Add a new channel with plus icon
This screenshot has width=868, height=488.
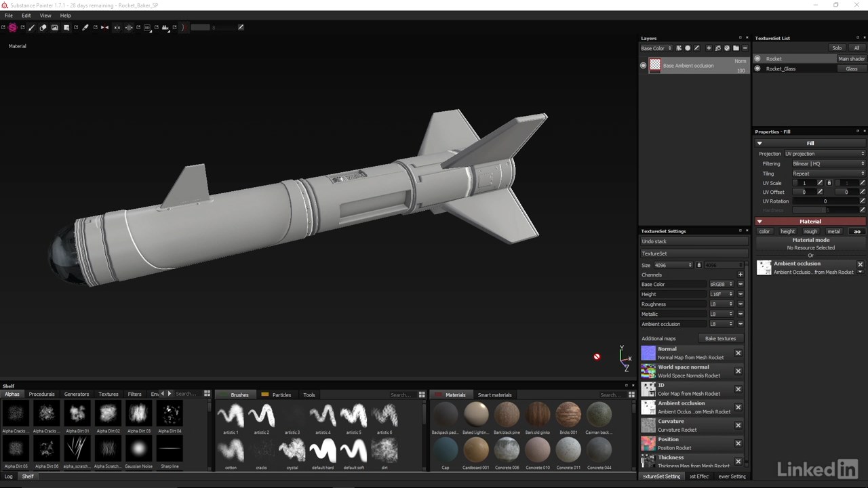coord(740,274)
